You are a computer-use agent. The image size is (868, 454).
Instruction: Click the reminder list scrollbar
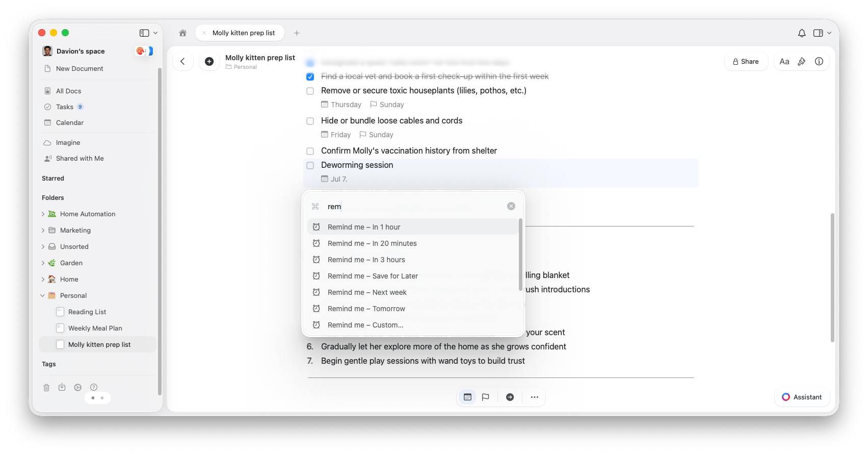[520, 255]
